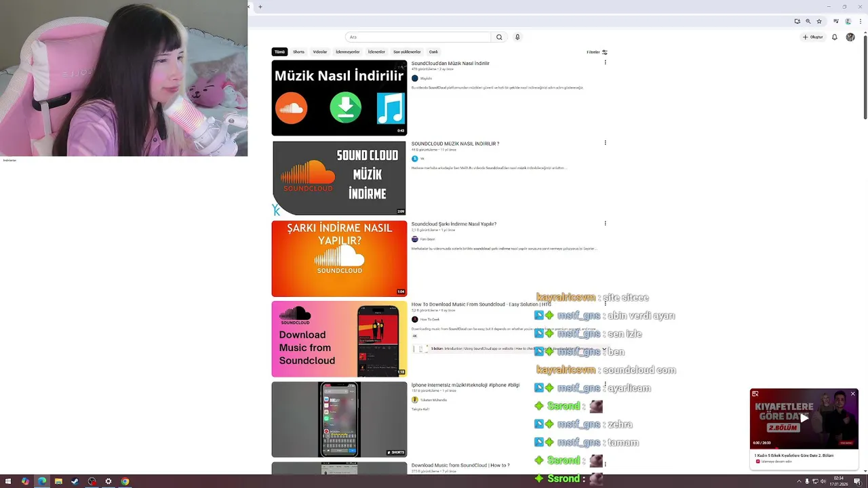Activate voice search microphone icon
This screenshot has width=868, height=488.
pyautogui.click(x=517, y=37)
